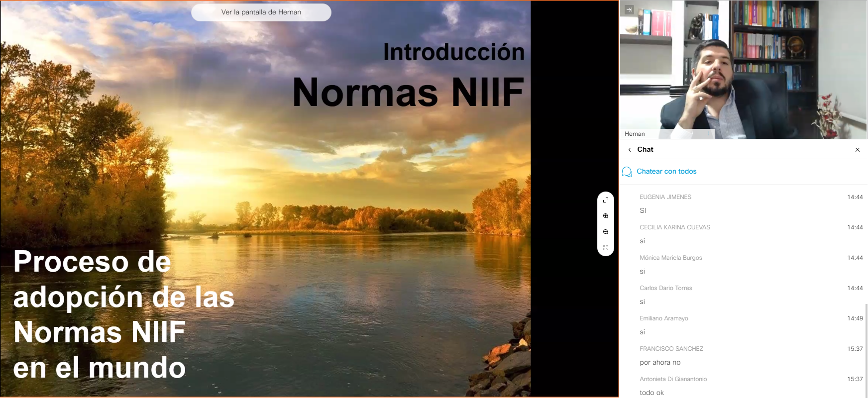Click the 'SI' message from Eugenia Jimenes
The height and width of the screenshot is (398, 868).
[x=643, y=211]
